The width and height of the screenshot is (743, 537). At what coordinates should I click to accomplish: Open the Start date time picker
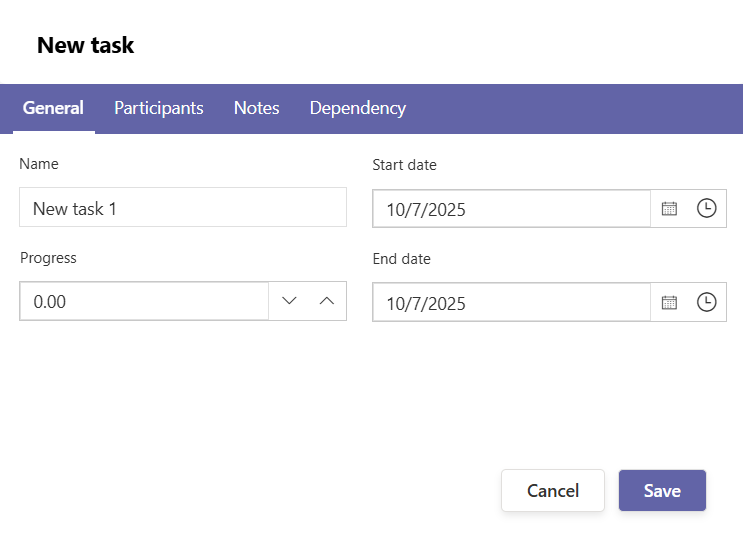point(707,209)
